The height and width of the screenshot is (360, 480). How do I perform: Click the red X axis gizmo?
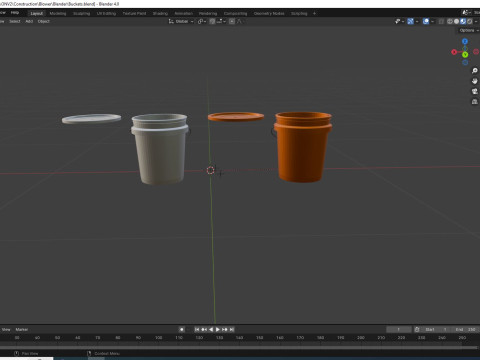pyautogui.click(x=454, y=52)
